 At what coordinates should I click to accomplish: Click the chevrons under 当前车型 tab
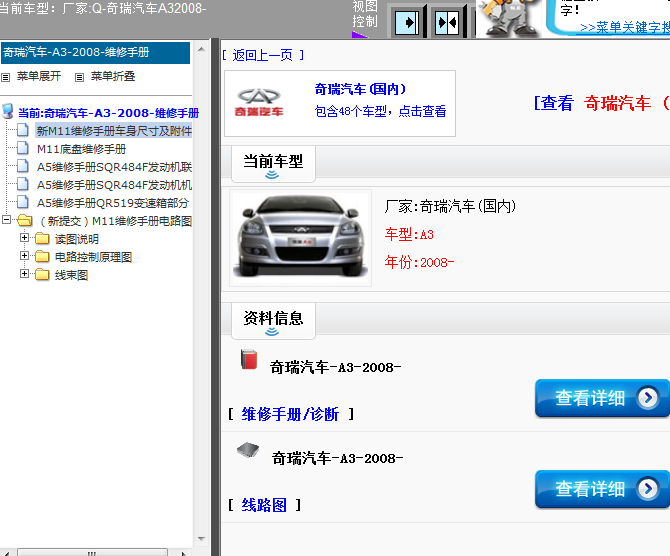click(x=272, y=175)
